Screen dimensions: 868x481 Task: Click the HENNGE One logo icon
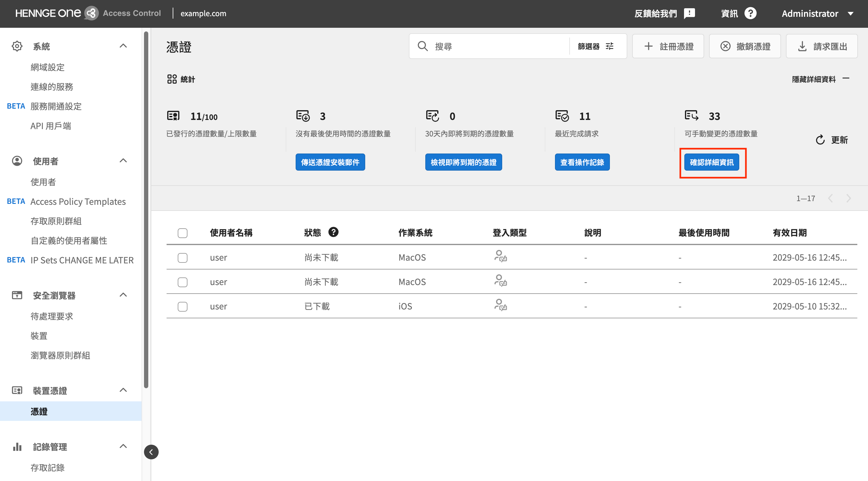(x=91, y=13)
